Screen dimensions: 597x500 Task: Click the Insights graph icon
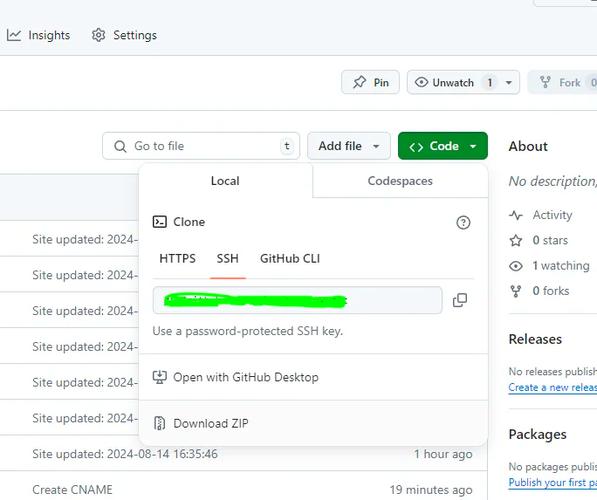coord(14,35)
